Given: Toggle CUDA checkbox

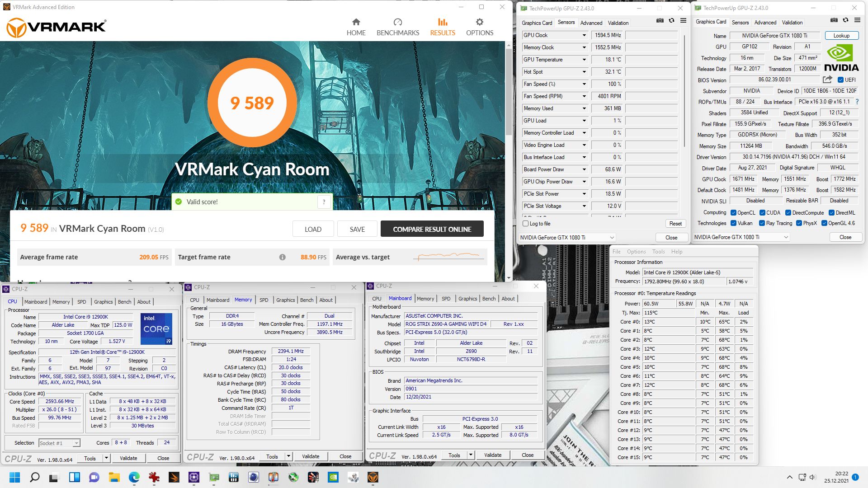Looking at the screenshot, I should [762, 213].
